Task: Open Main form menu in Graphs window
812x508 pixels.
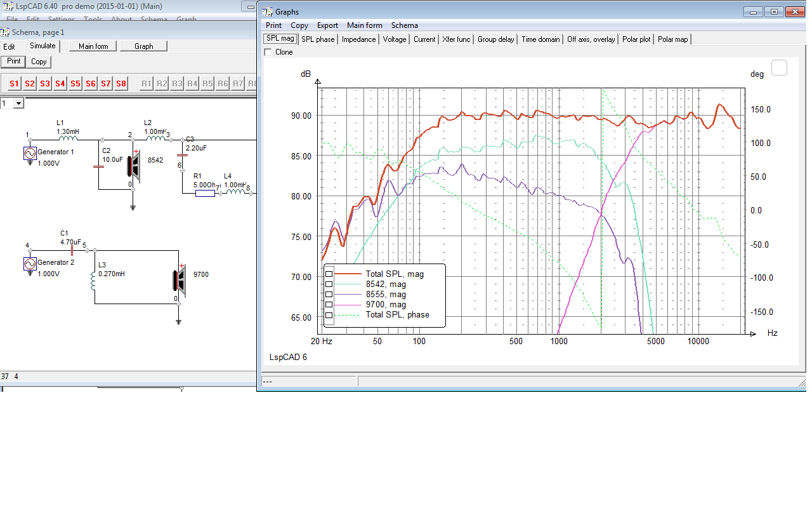Action: (x=365, y=25)
